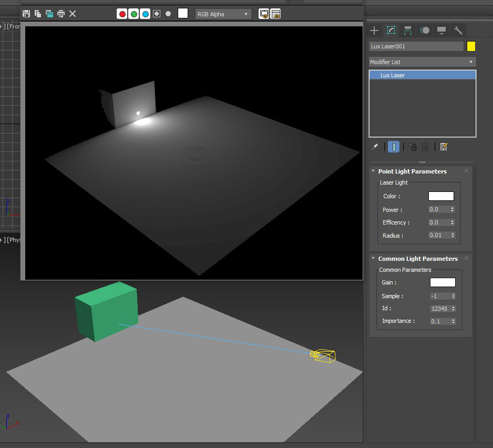Open the Modifier List dropdown

point(422,62)
